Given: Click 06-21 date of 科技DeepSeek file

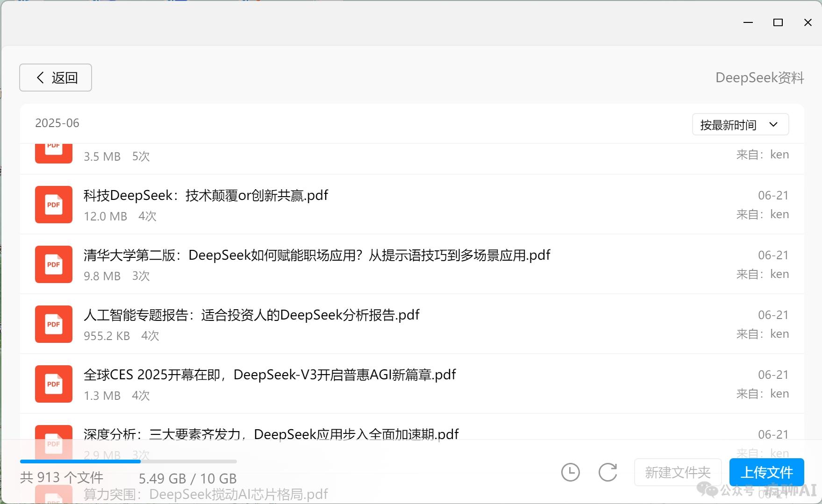Looking at the screenshot, I should (773, 195).
